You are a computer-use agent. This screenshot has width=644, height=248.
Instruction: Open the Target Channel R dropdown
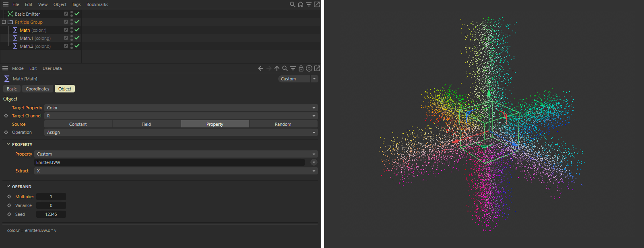pyautogui.click(x=181, y=116)
